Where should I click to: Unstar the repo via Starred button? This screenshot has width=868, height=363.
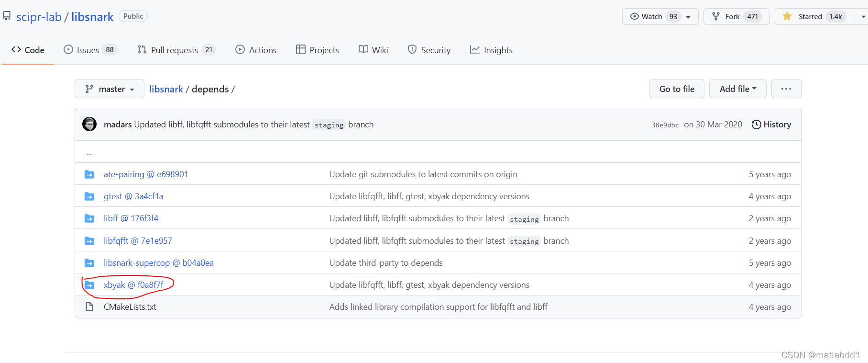pos(814,16)
